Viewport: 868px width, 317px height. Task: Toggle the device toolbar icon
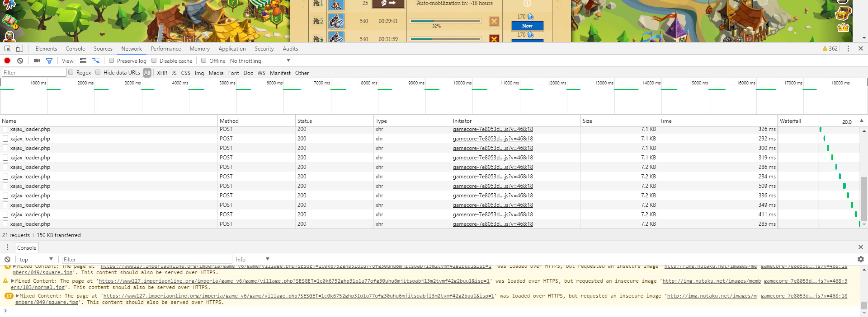pyautogui.click(x=19, y=48)
